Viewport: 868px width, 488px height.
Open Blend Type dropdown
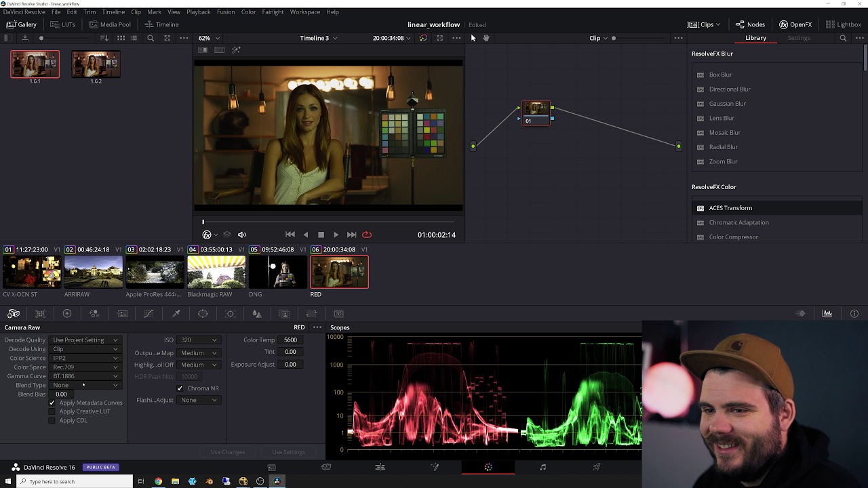pyautogui.click(x=85, y=385)
